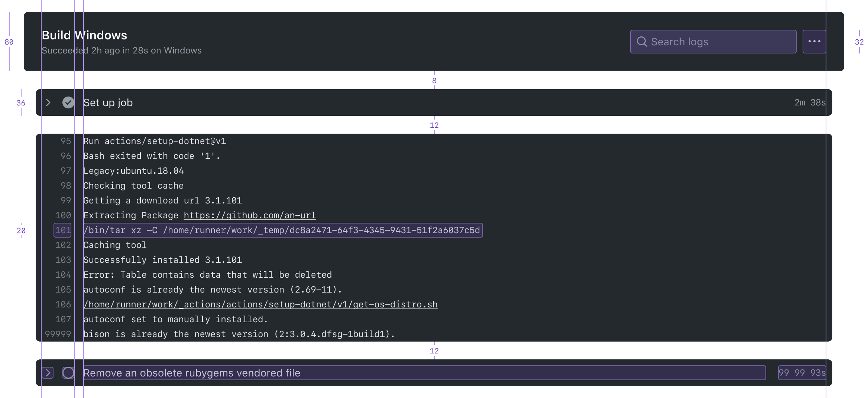The width and height of the screenshot is (868, 398).
Task: Click the highlighted /bin/tar log line
Action: (282, 230)
